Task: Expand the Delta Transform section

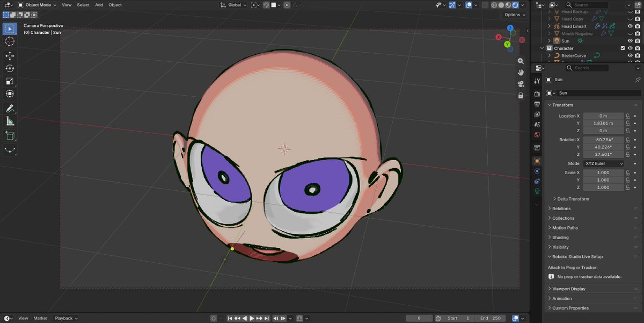Action: pos(573,199)
